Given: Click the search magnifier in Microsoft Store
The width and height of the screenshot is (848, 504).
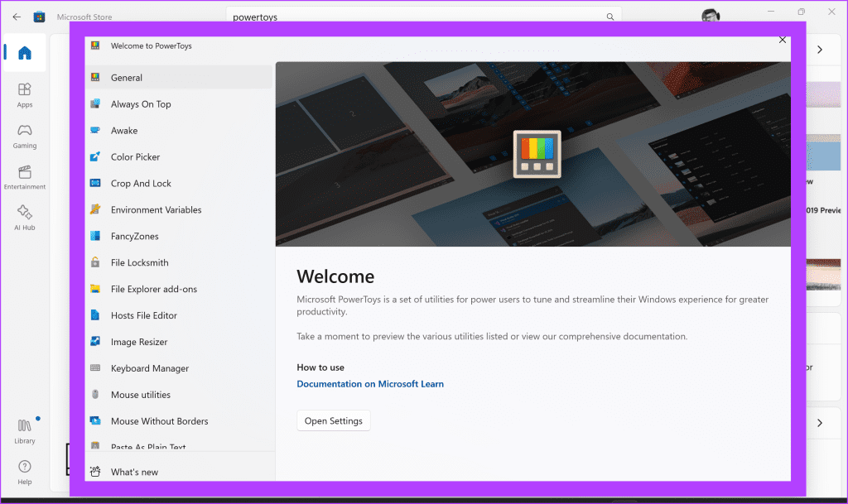Looking at the screenshot, I should pyautogui.click(x=610, y=17).
